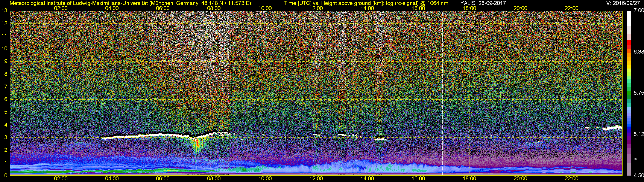Pick the 1 km height axis label
Viewport: 644px width, 182px height.
tap(6, 163)
